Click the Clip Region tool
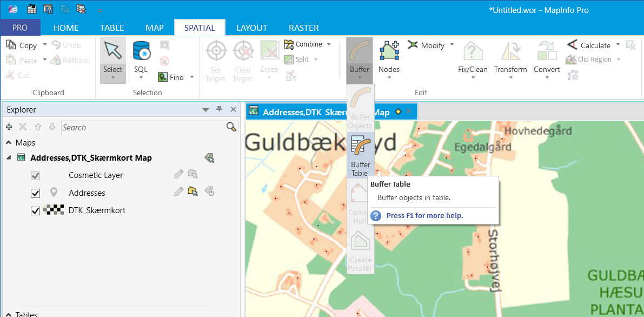 (x=588, y=59)
